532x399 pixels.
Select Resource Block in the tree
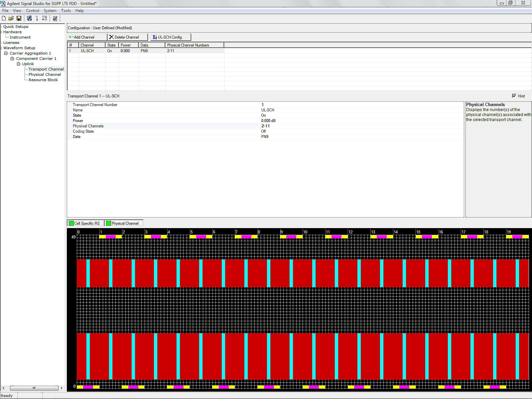[43, 80]
